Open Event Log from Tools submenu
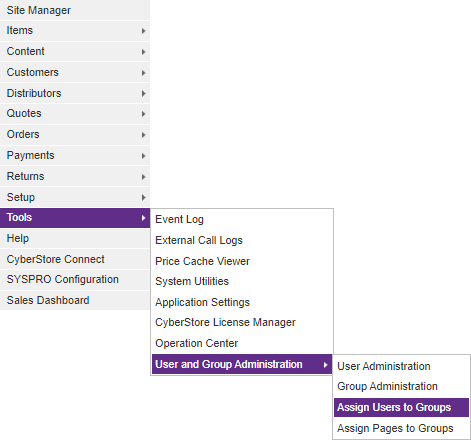The image size is (471, 440). tap(242, 219)
